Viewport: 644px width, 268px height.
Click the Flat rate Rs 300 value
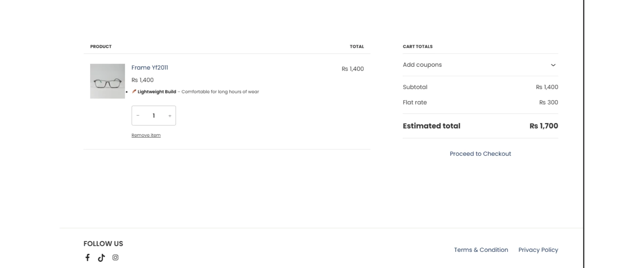[548, 103]
